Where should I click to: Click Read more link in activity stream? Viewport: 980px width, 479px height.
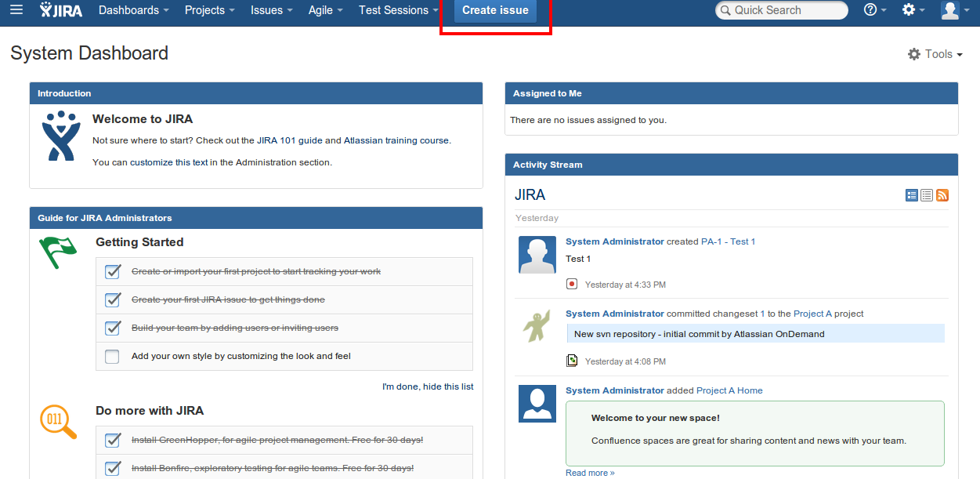tap(590, 473)
